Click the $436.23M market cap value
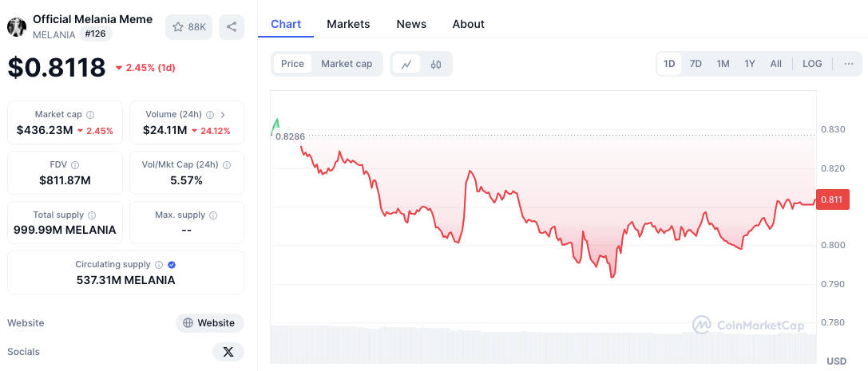 [x=45, y=131]
